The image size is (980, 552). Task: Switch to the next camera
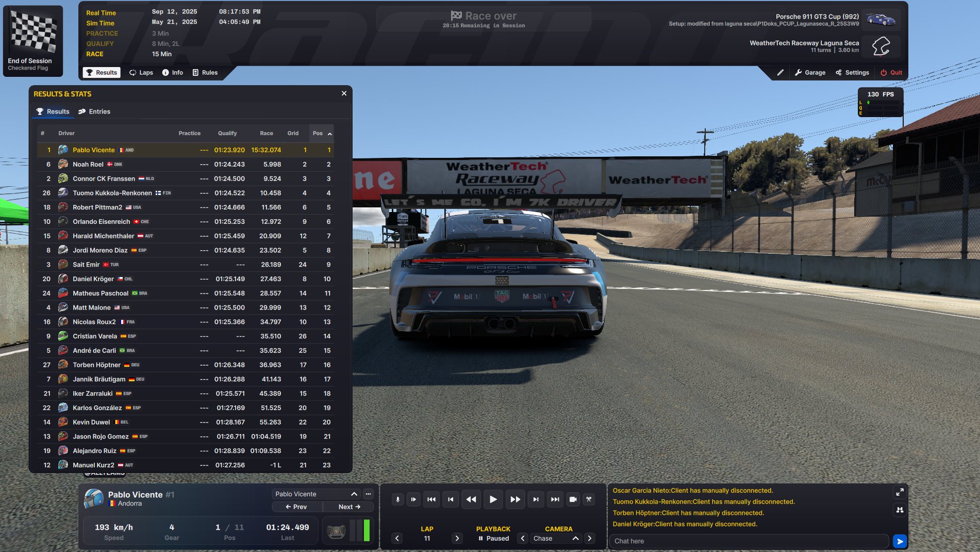(590, 539)
